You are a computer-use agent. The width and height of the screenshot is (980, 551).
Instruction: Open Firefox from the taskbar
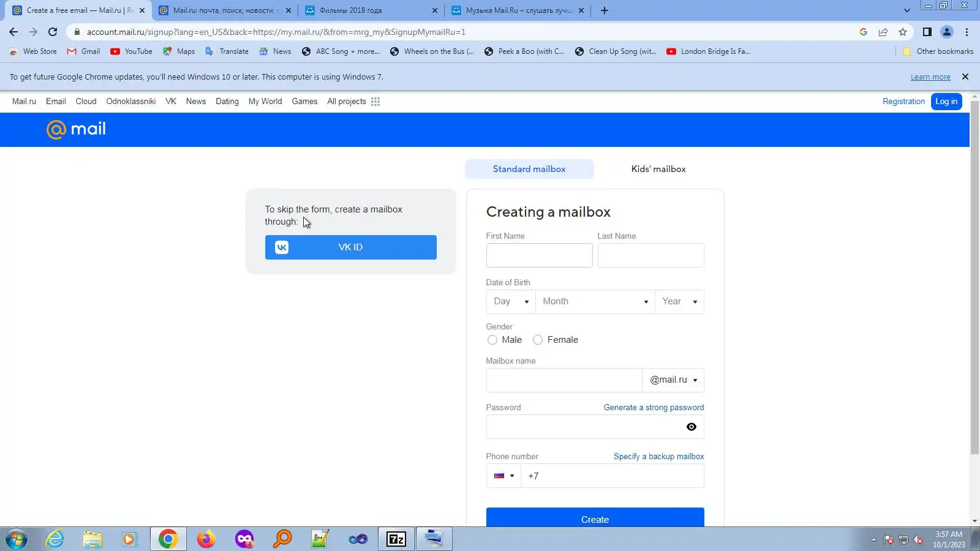pos(206,539)
